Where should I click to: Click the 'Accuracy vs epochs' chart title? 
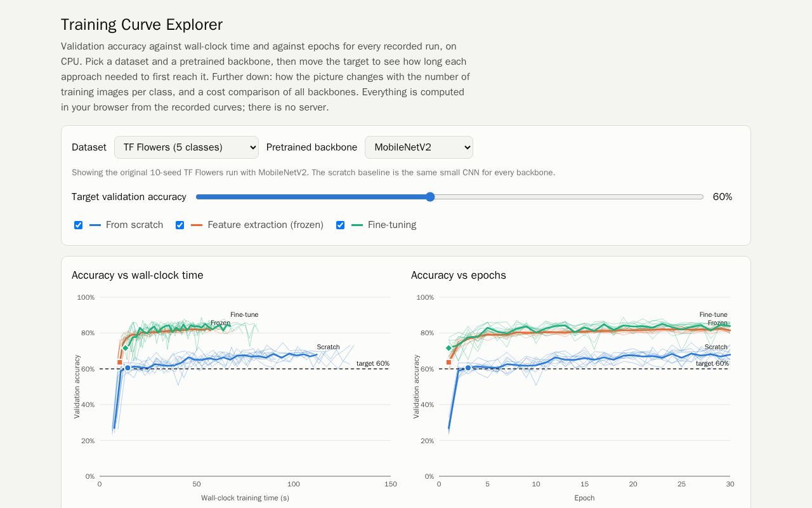pos(459,275)
